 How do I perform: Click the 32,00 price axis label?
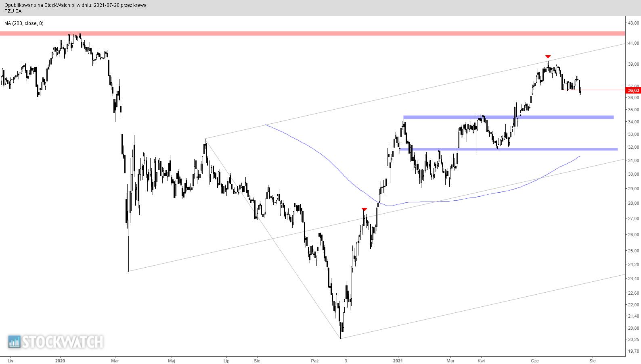pyautogui.click(x=633, y=147)
